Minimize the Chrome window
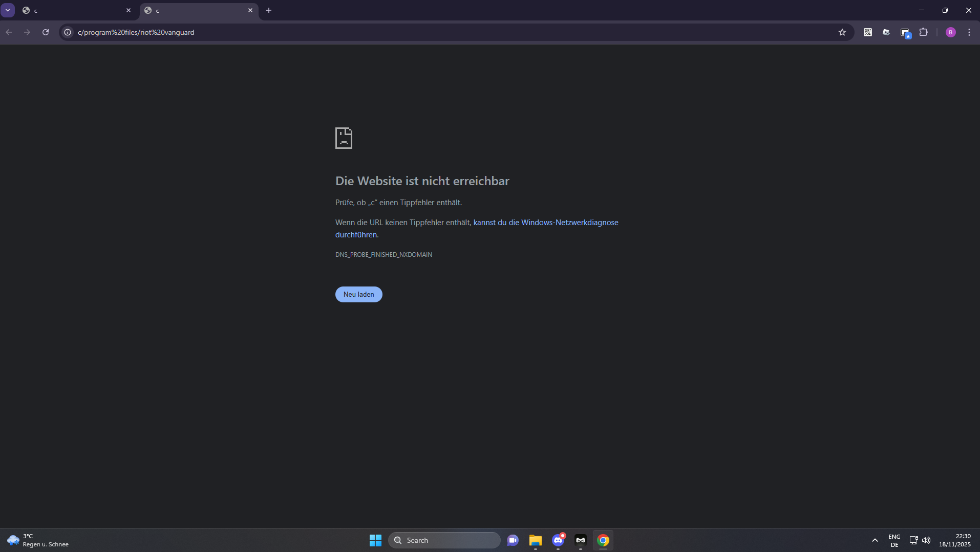The width and height of the screenshot is (980, 552). pos(922,10)
